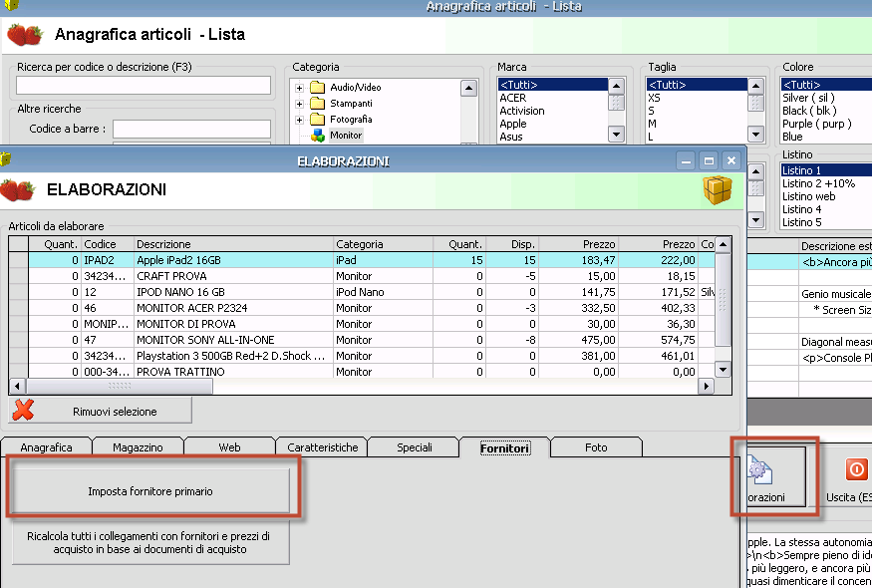This screenshot has height=588, width=872.
Task: Select Apple in the Marca list
Action: coord(552,124)
